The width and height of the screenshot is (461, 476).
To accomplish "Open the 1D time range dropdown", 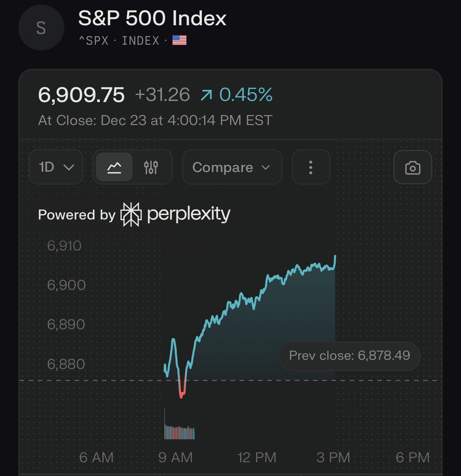I will (56, 167).
